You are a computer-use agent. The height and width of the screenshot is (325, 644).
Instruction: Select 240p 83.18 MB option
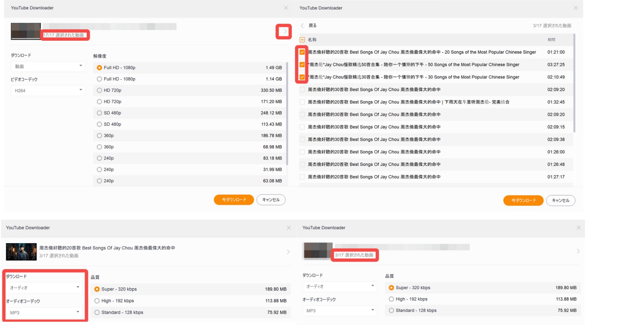click(99, 158)
